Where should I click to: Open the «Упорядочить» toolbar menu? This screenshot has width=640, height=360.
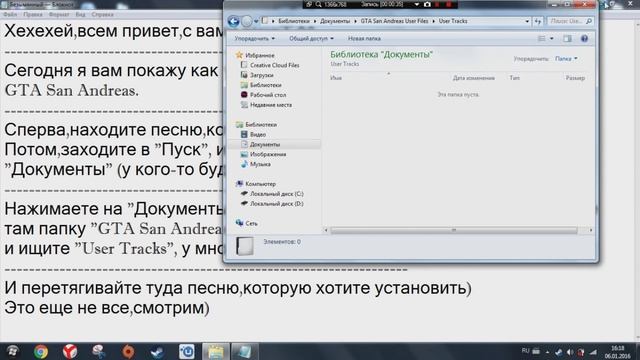click(x=255, y=38)
